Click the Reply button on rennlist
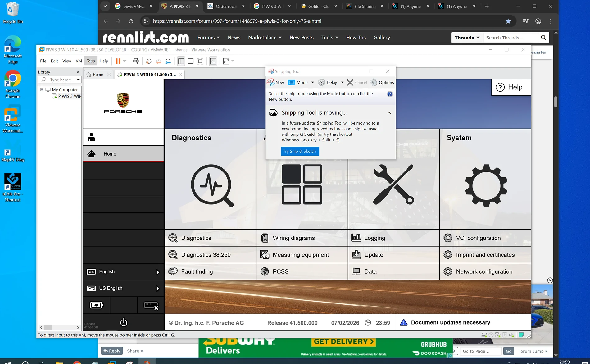 (112, 351)
